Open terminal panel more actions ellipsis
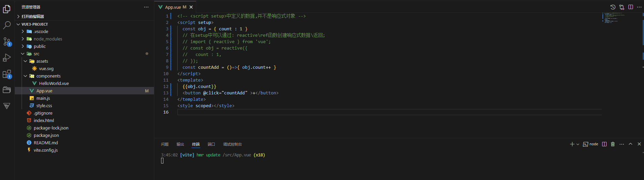Viewport: 644px width, 180px height. coord(622,144)
